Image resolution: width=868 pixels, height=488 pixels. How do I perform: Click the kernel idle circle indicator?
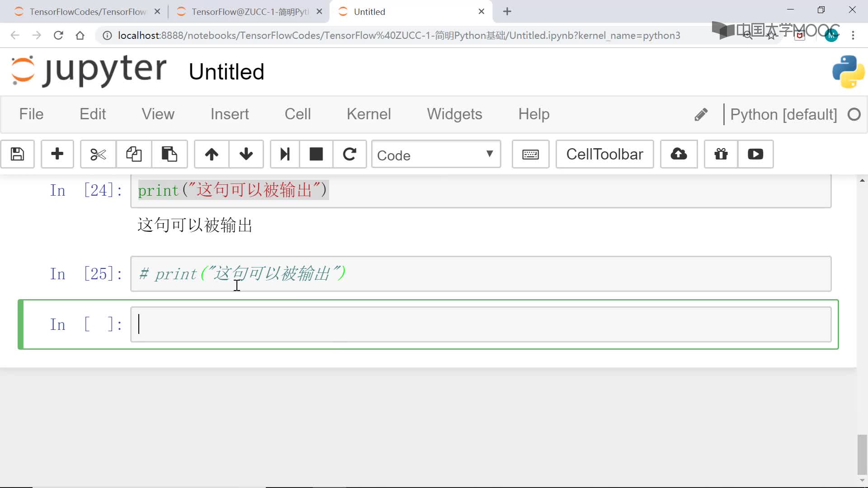tap(854, 115)
